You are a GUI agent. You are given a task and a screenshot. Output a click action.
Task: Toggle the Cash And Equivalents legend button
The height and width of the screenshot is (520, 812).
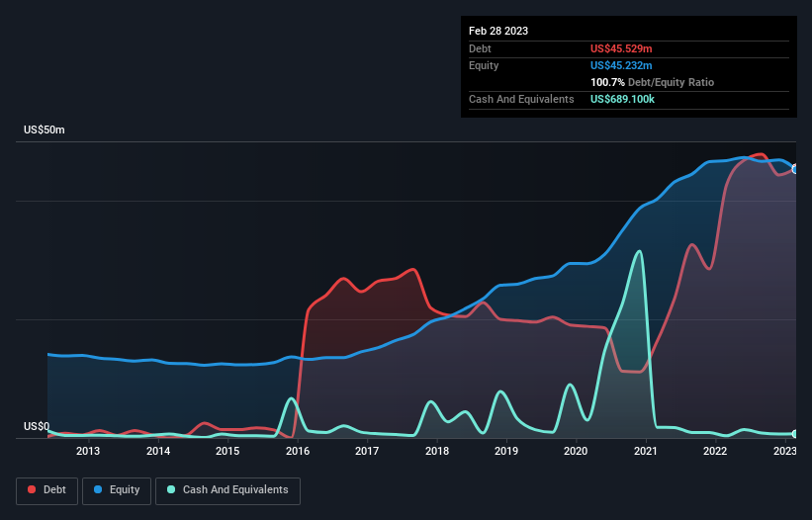pyautogui.click(x=227, y=490)
